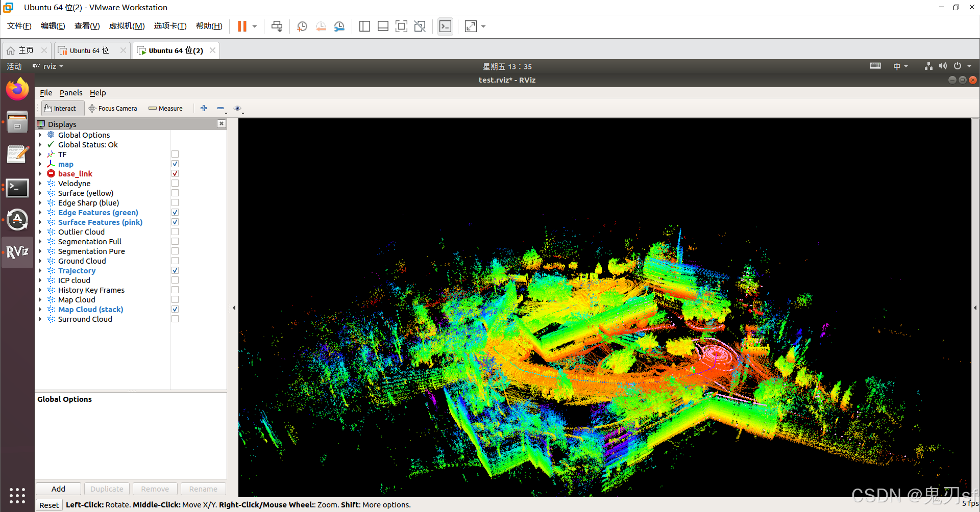Activate the Focus Camera tool
The image size is (980, 512).
pyautogui.click(x=113, y=108)
